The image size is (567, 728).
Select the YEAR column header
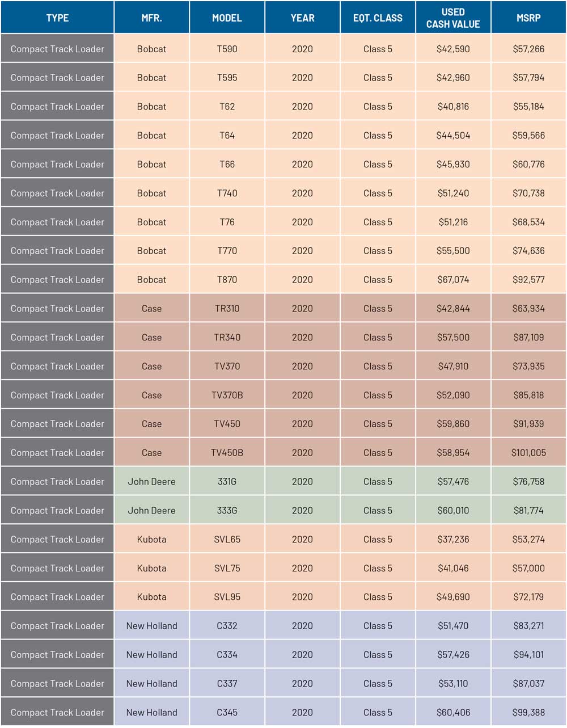tap(302, 18)
